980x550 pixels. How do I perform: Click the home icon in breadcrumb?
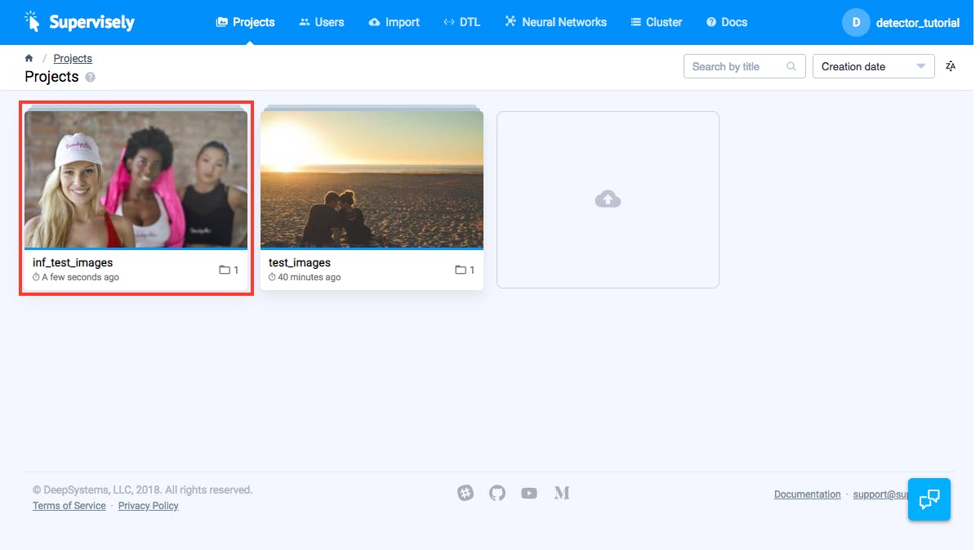click(29, 58)
